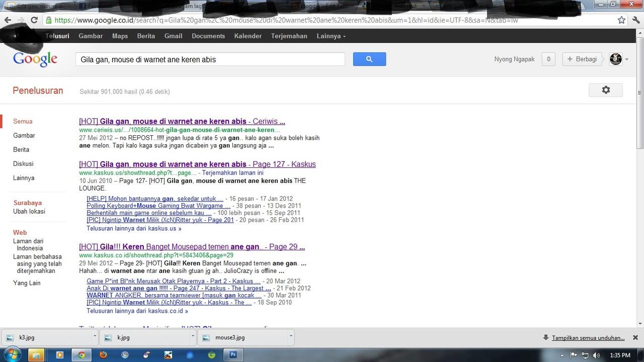This screenshot has height=362, width=644.
Task: Select Gambar filter in sidebar
Action: click(24, 135)
